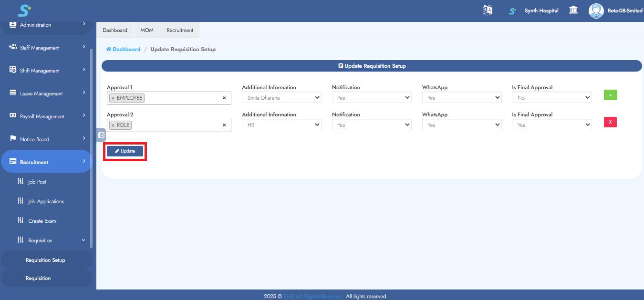
Task: Click the Update button
Action: (x=125, y=151)
